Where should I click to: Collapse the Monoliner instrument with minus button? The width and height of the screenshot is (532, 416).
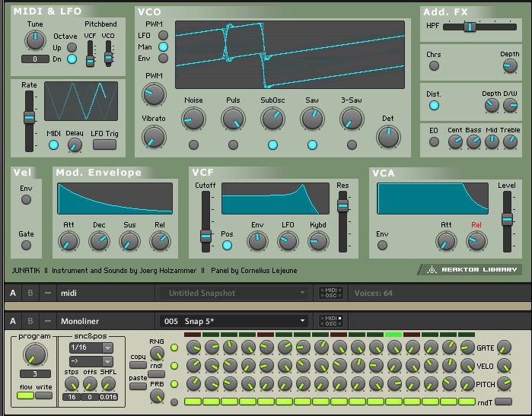(48, 321)
